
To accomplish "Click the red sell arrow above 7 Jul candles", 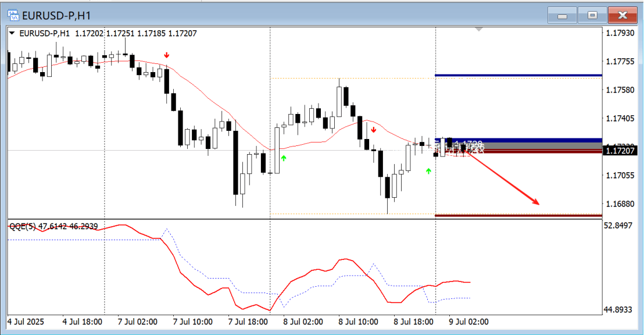I will pos(166,55).
